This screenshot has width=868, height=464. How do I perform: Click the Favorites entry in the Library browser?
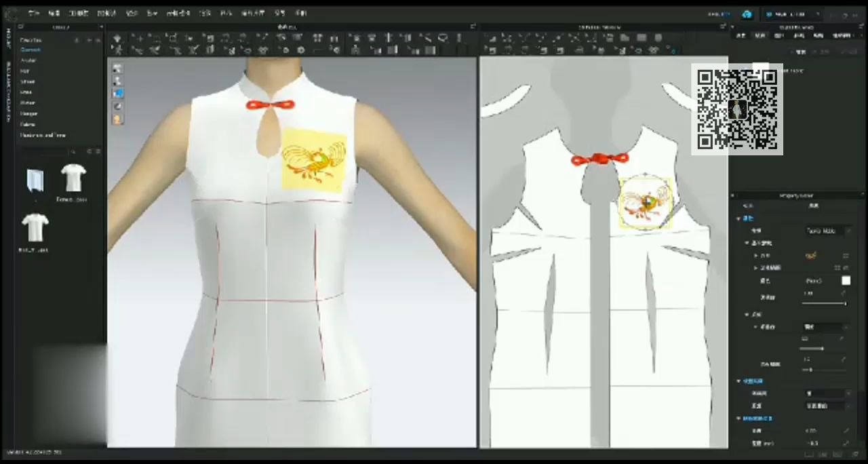pyautogui.click(x=31, y=39)
